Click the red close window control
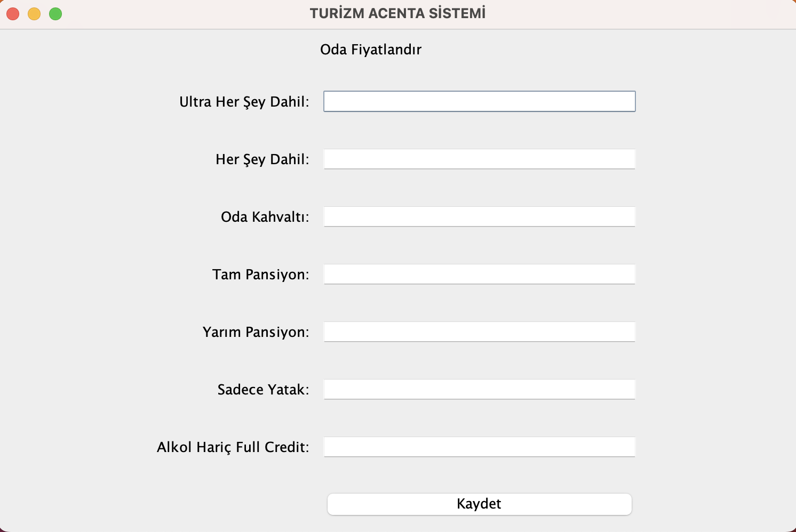796x532 pixels. pyautogui.click(x=12, y=13)
